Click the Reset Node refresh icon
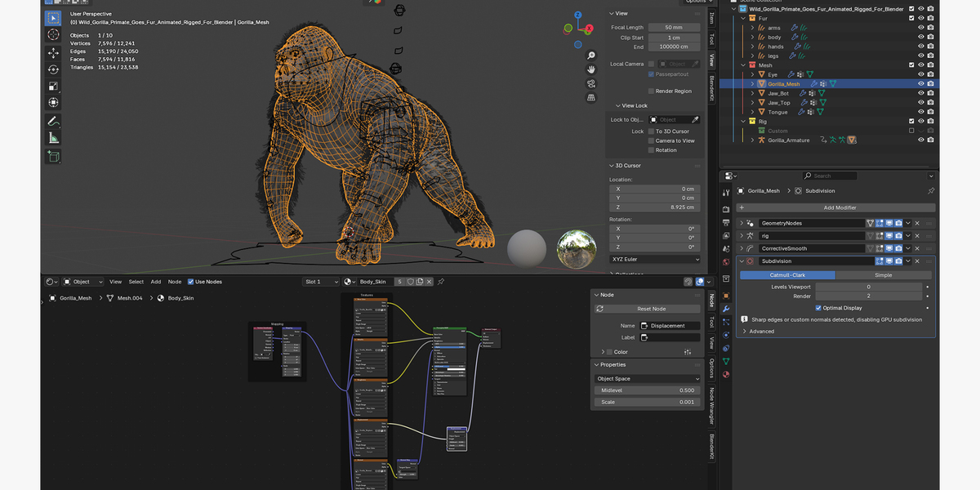Image resolution: width=980 pixels, height=490 pixels. [x=600, y=309]
